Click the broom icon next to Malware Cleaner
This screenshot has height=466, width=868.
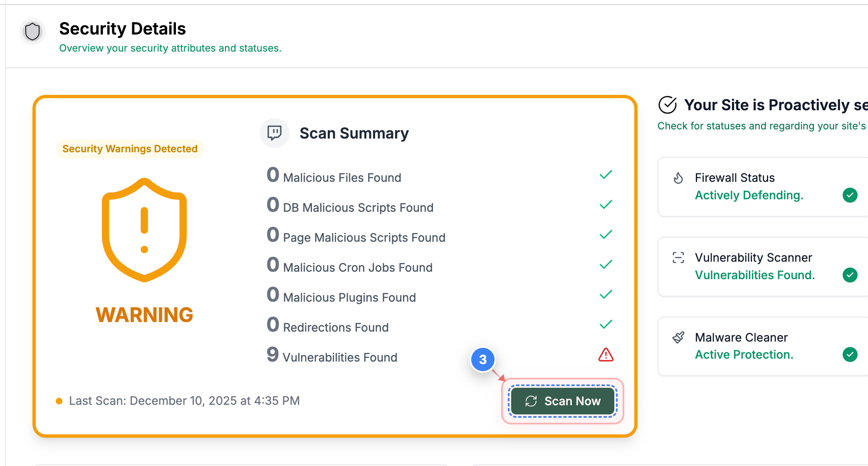(678, 337)
